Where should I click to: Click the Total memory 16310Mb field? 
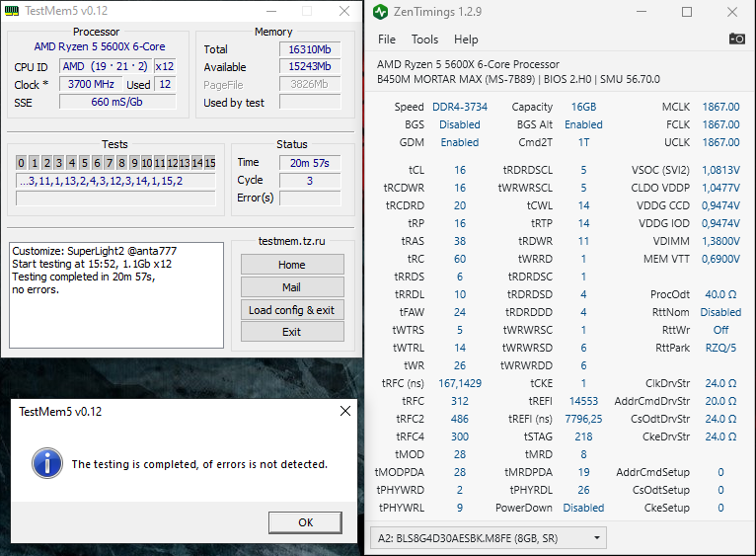click(x=310, y=49)
